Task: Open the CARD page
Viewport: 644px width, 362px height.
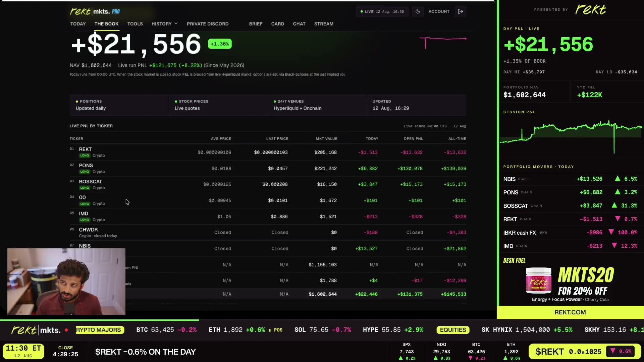Action: click(278, 24)
